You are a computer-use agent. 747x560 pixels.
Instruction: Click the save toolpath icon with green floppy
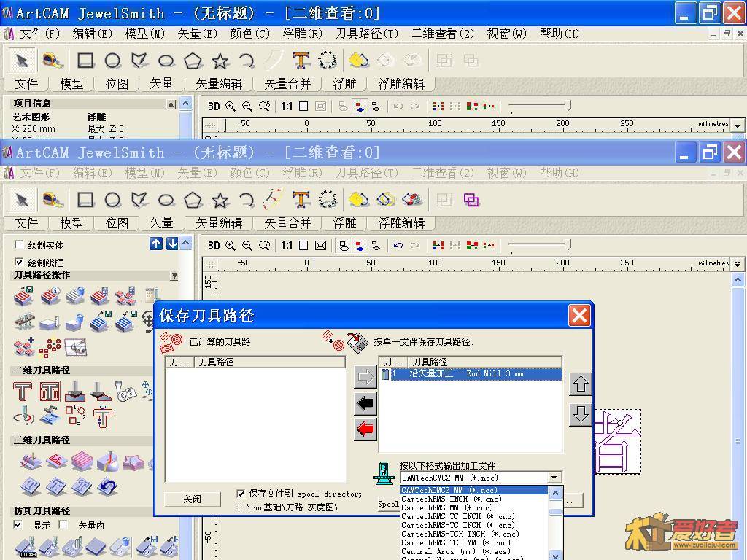(23, 296)
